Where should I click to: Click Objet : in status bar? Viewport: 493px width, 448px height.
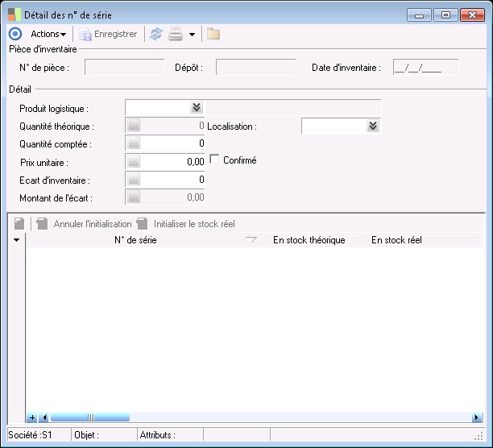pyautogui.click(x=86, y=435)
